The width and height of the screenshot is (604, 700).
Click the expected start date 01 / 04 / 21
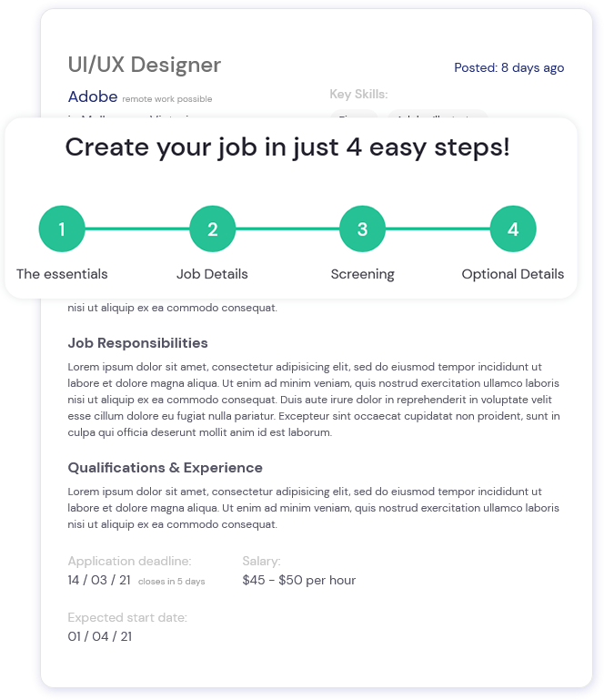click(100, 636)
